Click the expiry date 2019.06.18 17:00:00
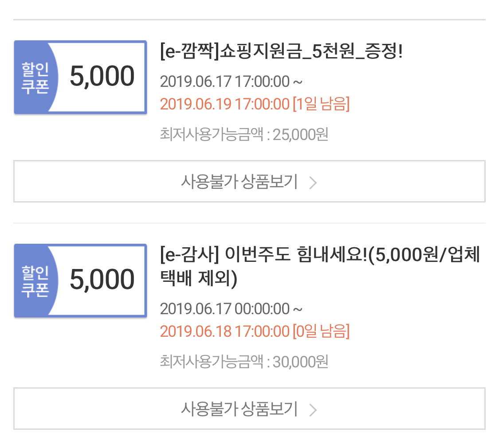Viewport: 499px width, 448px height. (224, 331)
